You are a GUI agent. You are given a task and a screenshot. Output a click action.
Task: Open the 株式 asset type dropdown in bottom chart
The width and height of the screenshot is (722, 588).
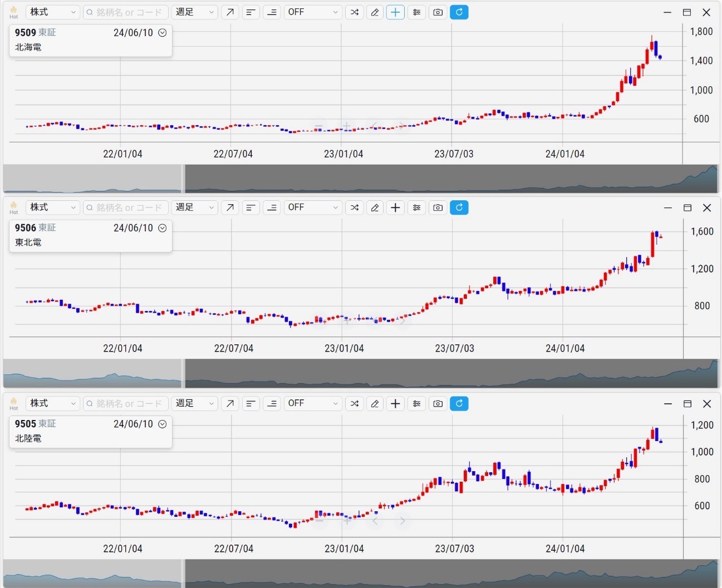(x=52, y=403)
